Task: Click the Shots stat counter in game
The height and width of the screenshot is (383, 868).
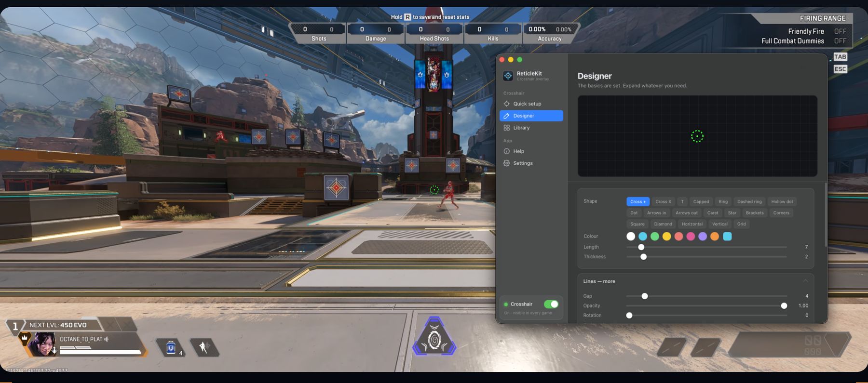Action: tap(318, 33)
